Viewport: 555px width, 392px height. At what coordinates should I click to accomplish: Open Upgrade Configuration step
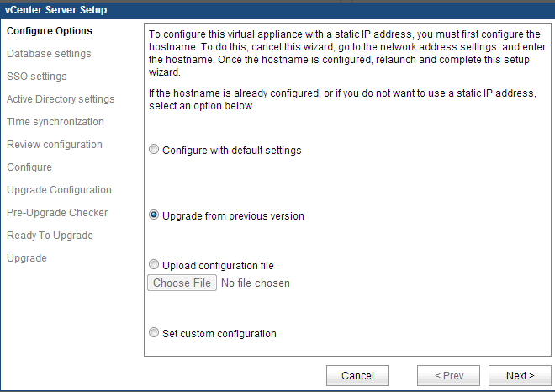click(x=59, y=190)
